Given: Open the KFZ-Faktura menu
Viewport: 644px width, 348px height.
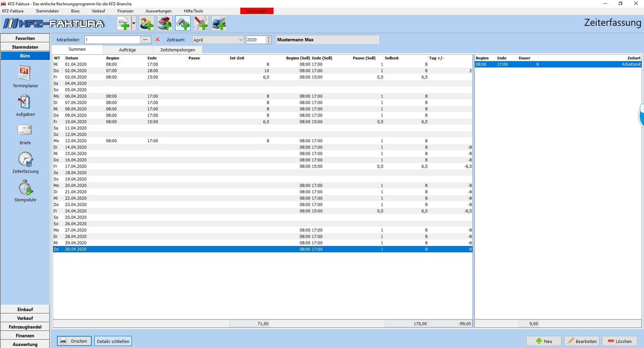Looking at the screenshot, I should pos(13,11).
